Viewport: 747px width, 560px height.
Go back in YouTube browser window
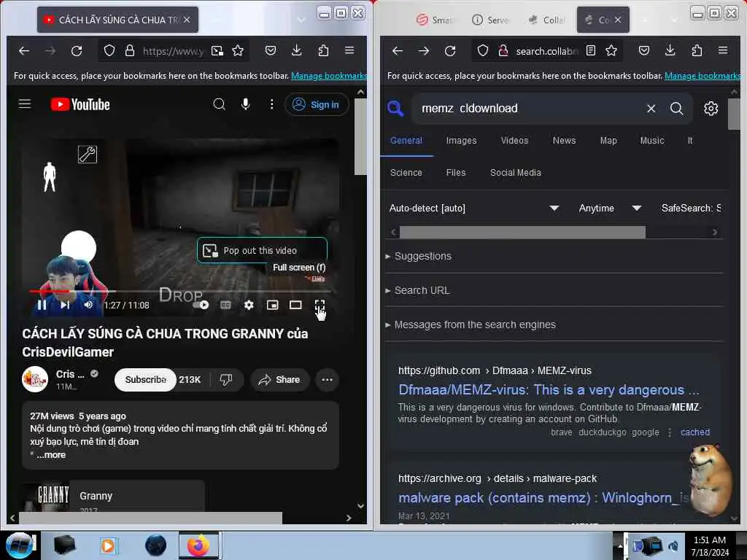[24, 50]
